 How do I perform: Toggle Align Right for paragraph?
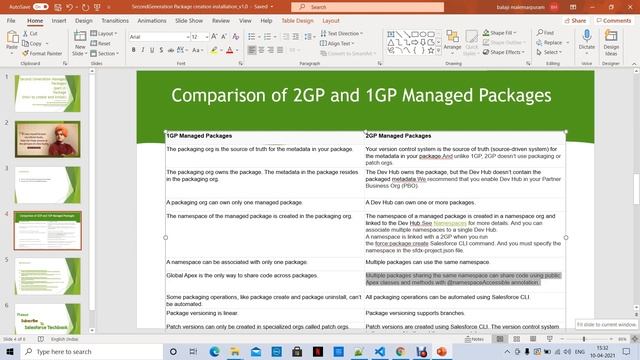tap(271, 50)
